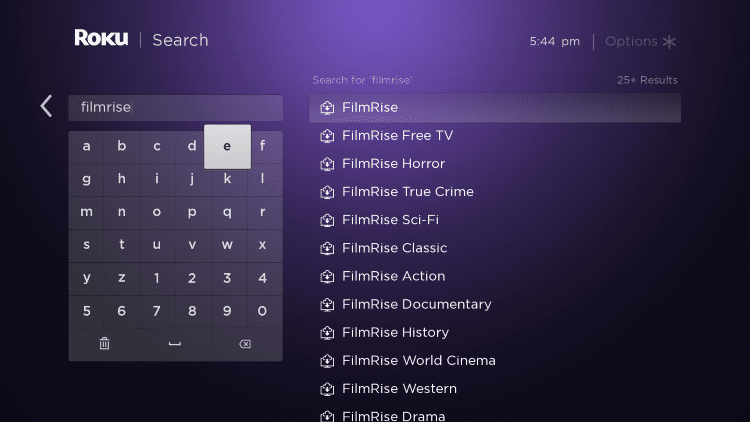
Task: Click the channel icon beside FilmRise Horror
Action: tap(327, 164)
